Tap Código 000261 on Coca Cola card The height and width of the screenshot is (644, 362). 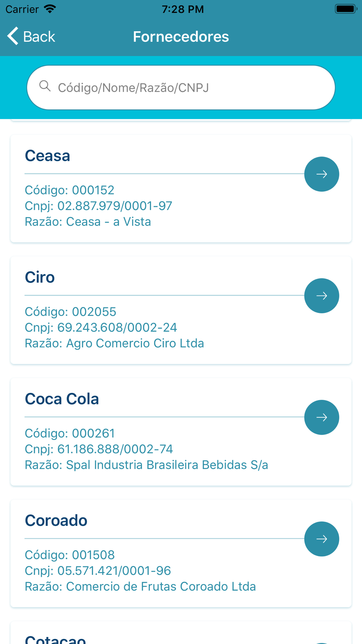pos(70,433)
